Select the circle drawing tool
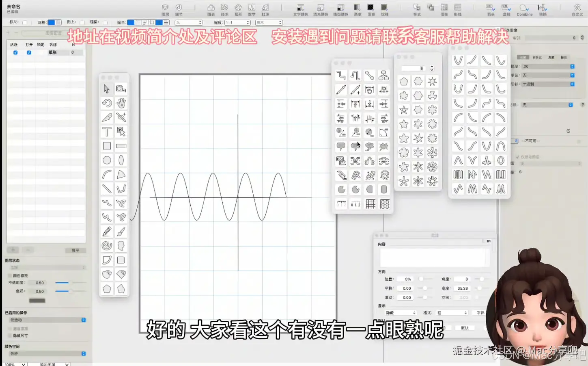Image resolution: width=588 pixels, height=366 pixels. coord(107,160)
